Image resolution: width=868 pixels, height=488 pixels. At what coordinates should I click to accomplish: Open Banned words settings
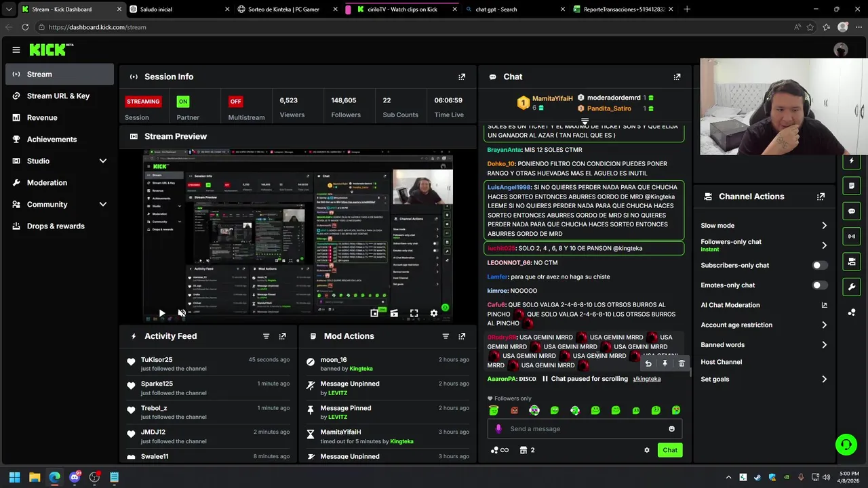[764, 344]
